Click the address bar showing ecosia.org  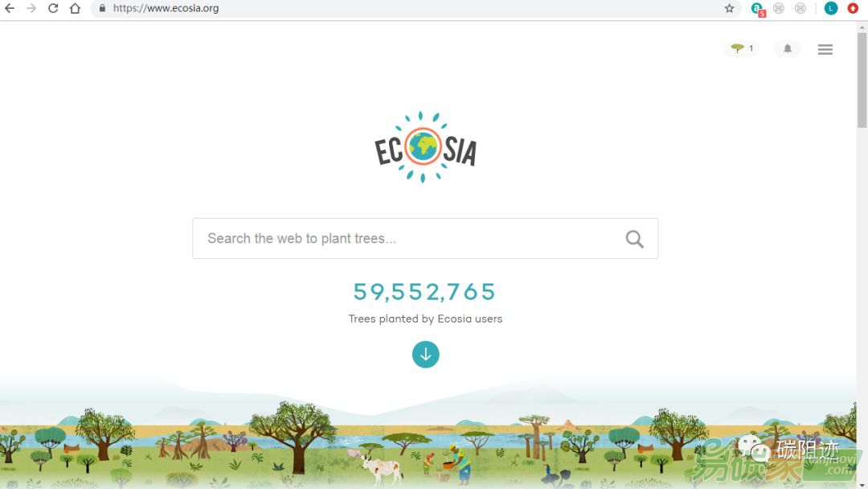click(416, 8)
